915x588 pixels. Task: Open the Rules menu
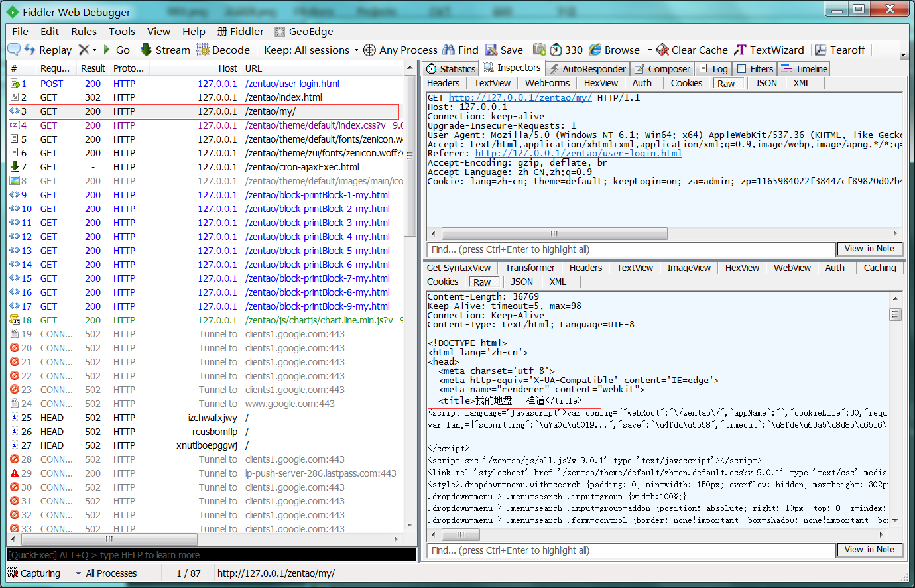point(84,31)
